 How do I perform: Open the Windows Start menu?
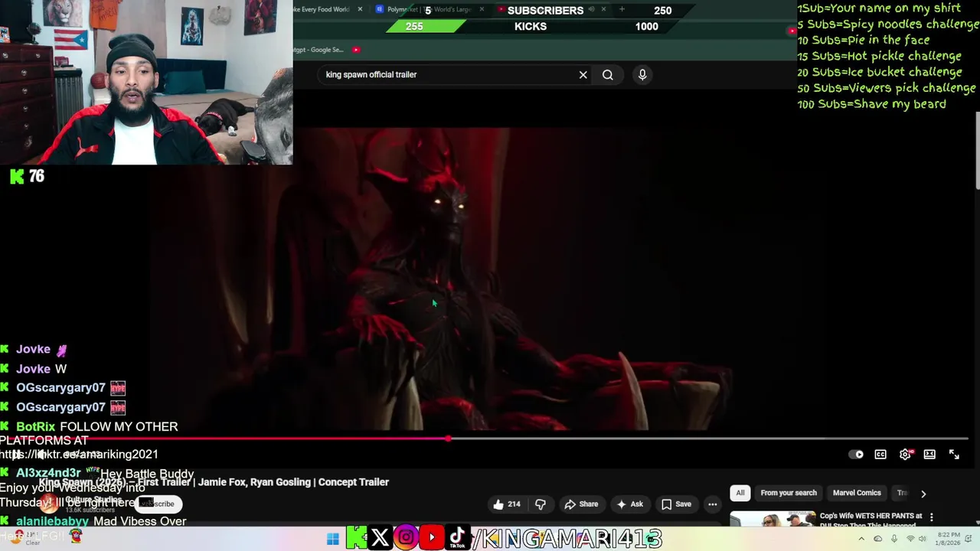pos(332,539)
